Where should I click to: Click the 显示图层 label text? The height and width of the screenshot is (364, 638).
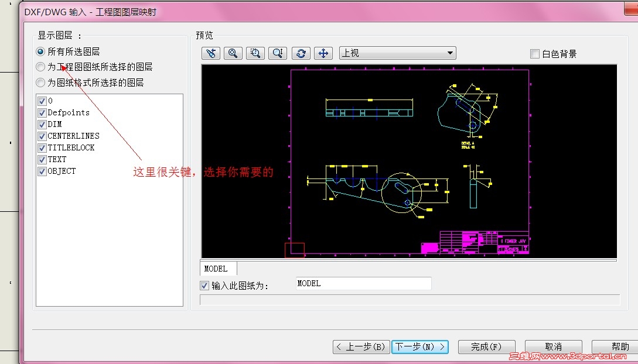(59, 35)
